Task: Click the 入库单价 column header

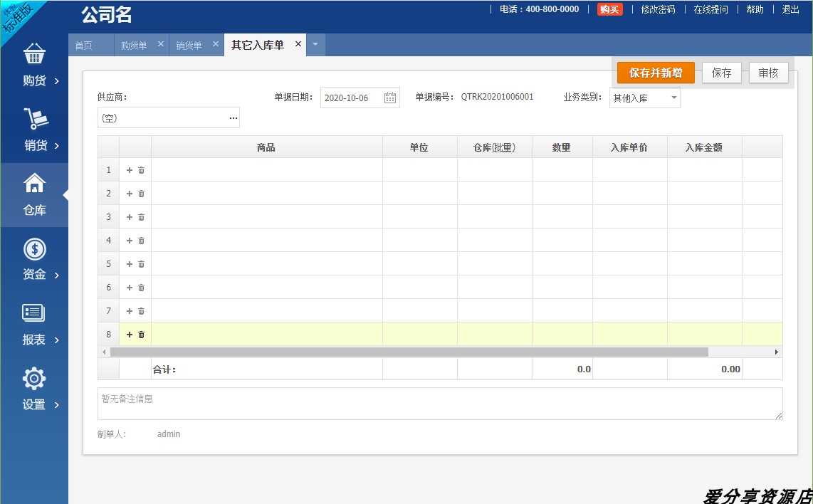Action: 629,147
